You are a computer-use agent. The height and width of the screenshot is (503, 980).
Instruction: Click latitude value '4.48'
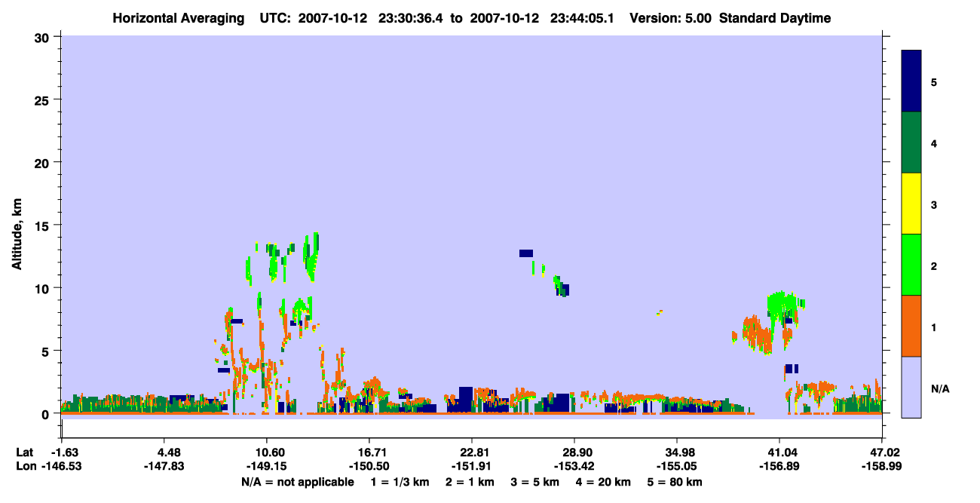pyautogui.click(x=164, y=452)
